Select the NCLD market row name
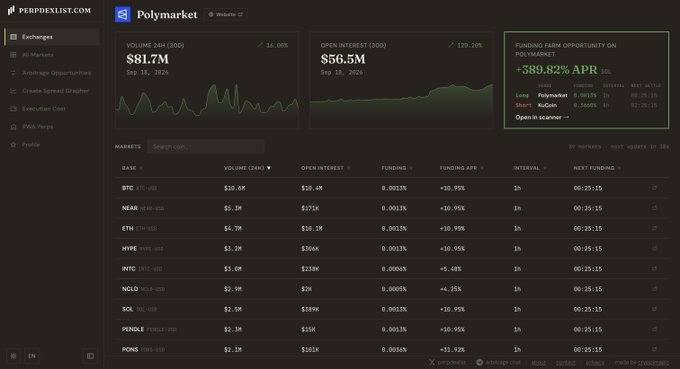The height and width of the screenshot is (369, 680). pyautogui.click(x=130, y=289)
